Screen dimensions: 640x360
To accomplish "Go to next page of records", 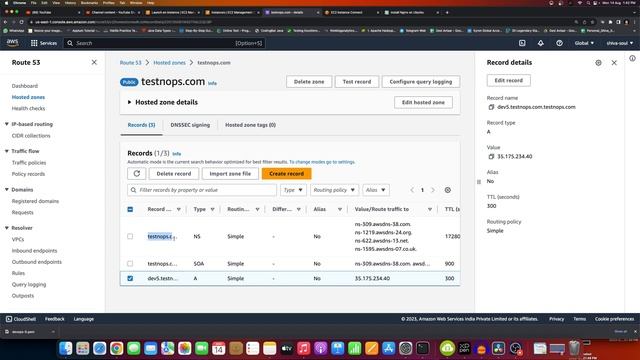I will click(433, 190).
